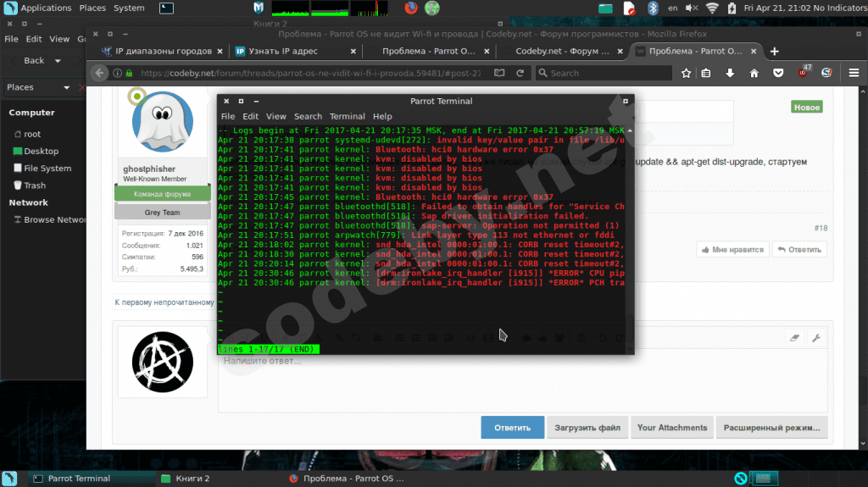Click 'К первому непрочитанному' link
This screenshot has height=487, width=868.
(x=164, y=302)
